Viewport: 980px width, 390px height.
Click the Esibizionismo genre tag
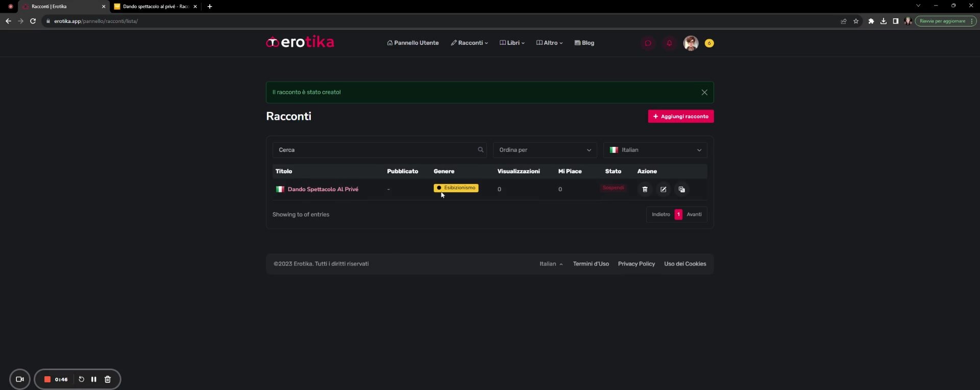[x=456, y=188]
